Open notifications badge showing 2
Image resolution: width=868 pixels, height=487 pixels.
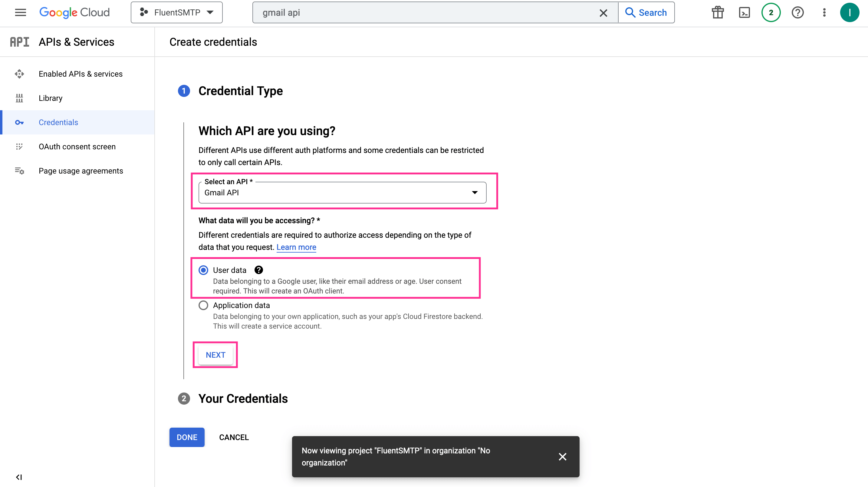(x=771, y=12)
